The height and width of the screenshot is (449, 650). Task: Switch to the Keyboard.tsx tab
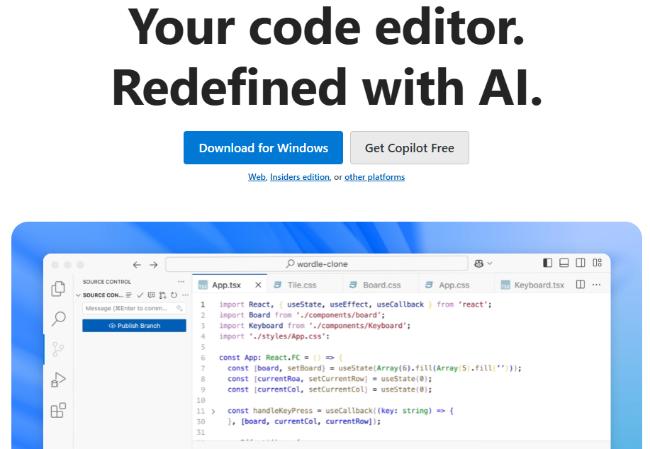point(533,285)
